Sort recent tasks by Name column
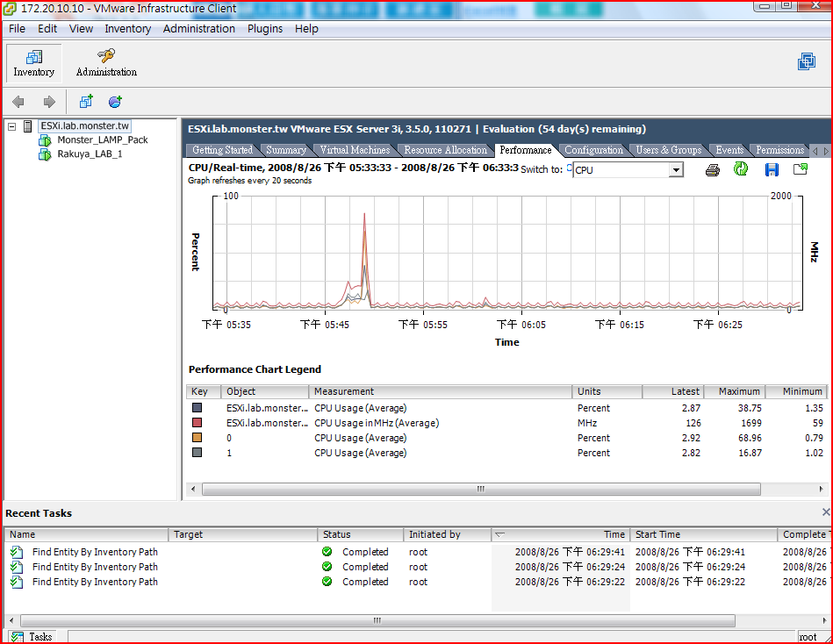Screen dimensions: 833x644 pyautogui.click(x=86, y=534)
